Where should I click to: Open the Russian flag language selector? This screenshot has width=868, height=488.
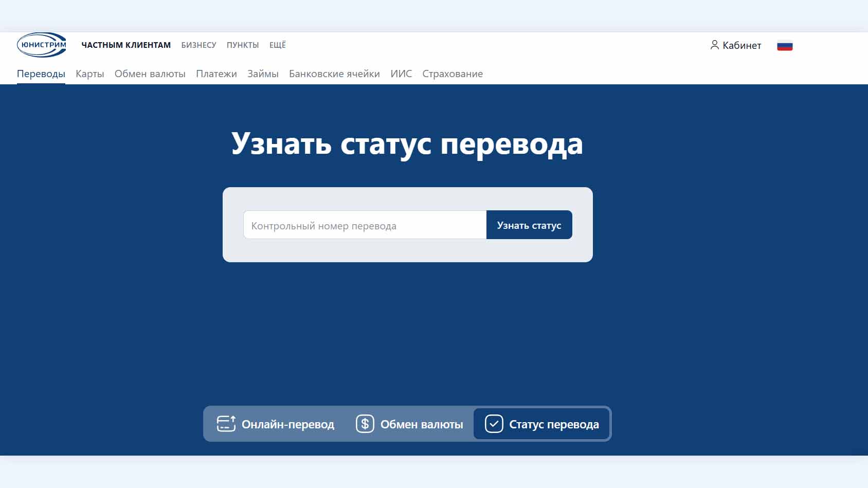785,46
